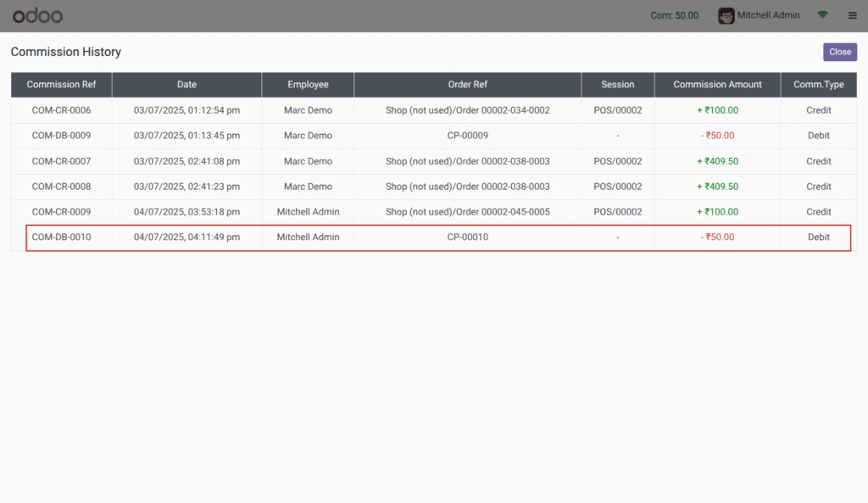The height and width of the screenshot is (503, 868).
Task: Click the Comm.Type column header
Action: coord(818,84)
